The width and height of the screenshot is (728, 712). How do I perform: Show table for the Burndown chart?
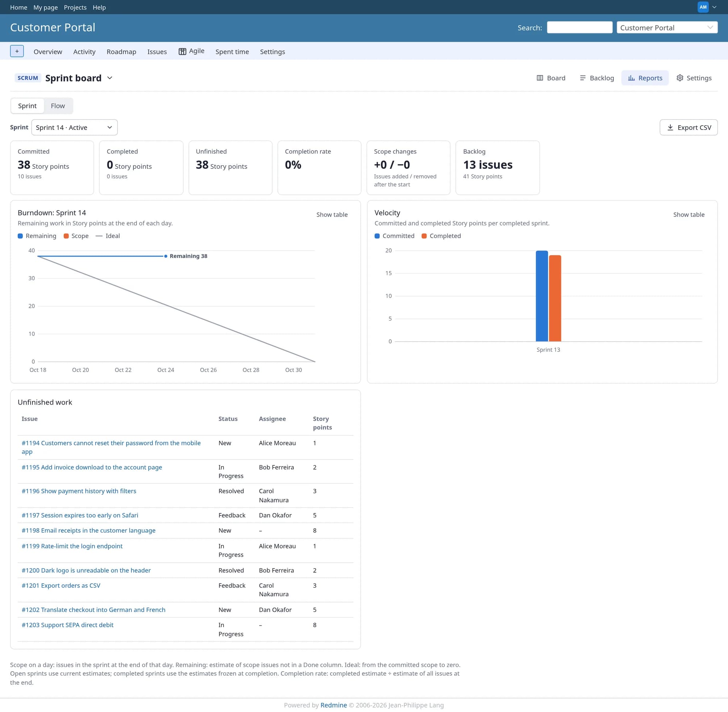click(x=332, y=215)
